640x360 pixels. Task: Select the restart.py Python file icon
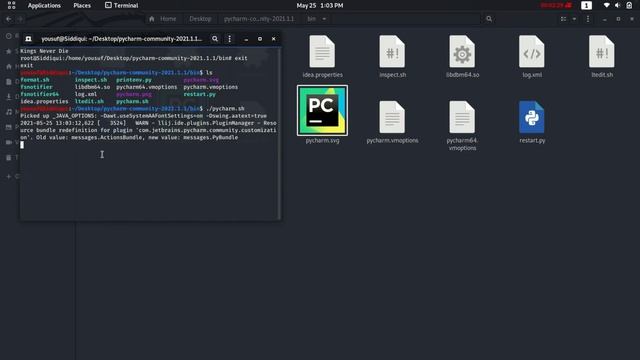(x=532, y=117)
